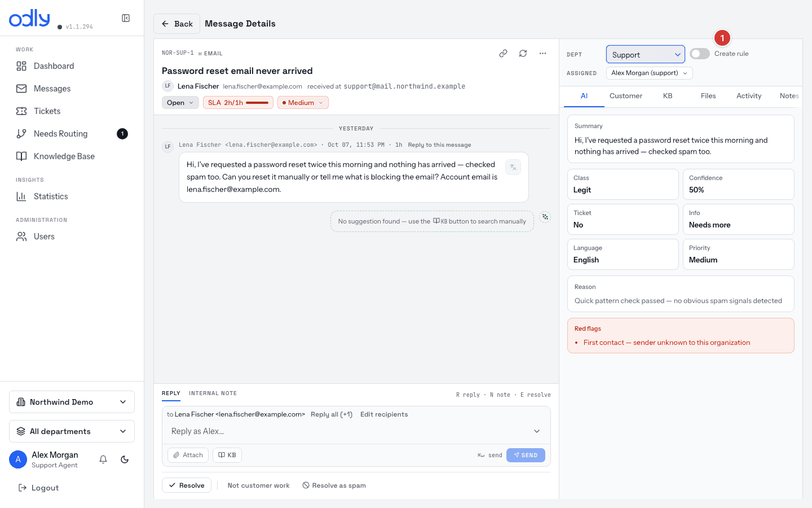Click Reply all recipients link
The image size is (812, 508).
(x=332, y=414)
